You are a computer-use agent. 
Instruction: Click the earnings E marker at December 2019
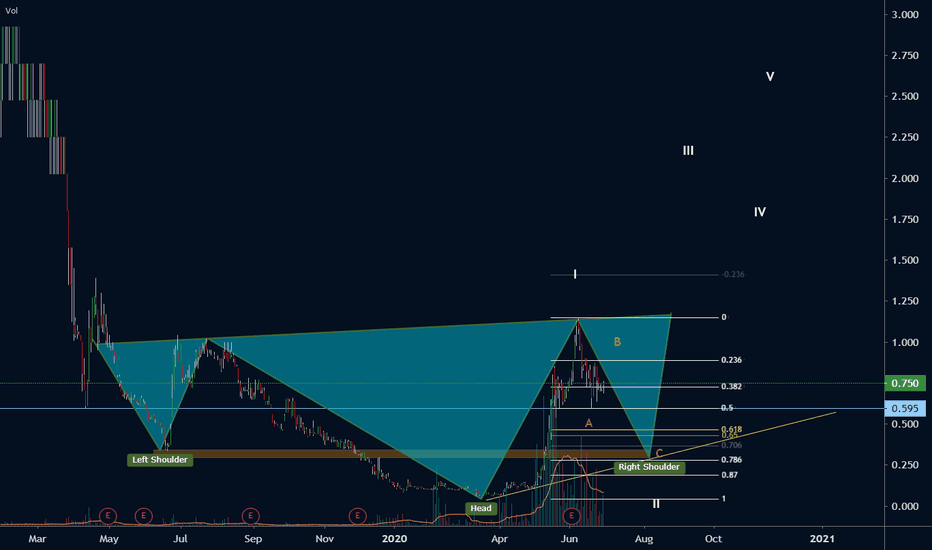point(357,516)
